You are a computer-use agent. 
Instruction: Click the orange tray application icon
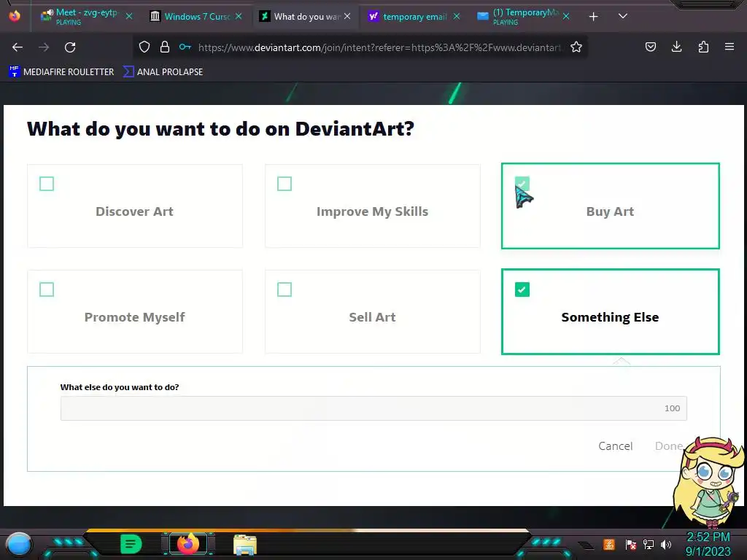point(609,544)
